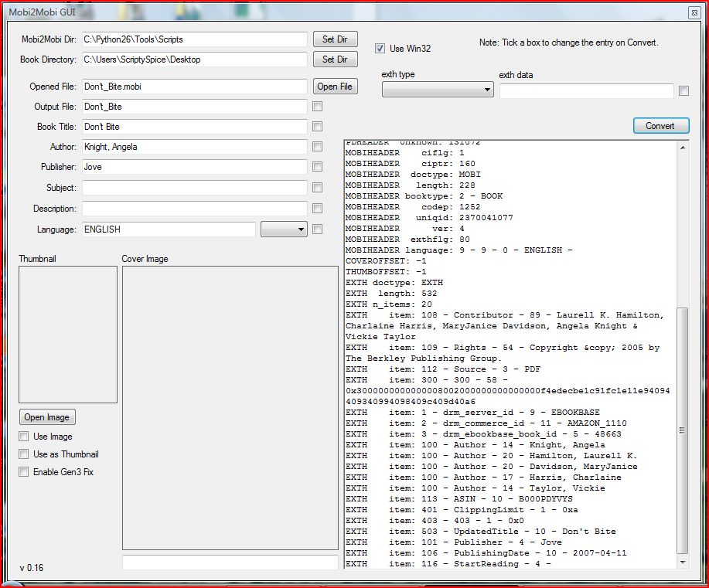Click the Language field showing ENGLISH
Screen dimensions: 709x588
[x=169, y=229]
